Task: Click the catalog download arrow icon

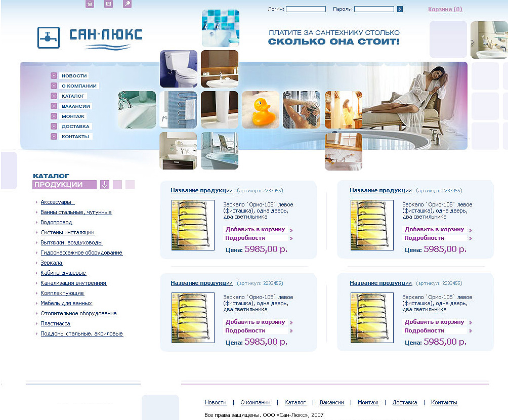Action: tap(105, 185)
